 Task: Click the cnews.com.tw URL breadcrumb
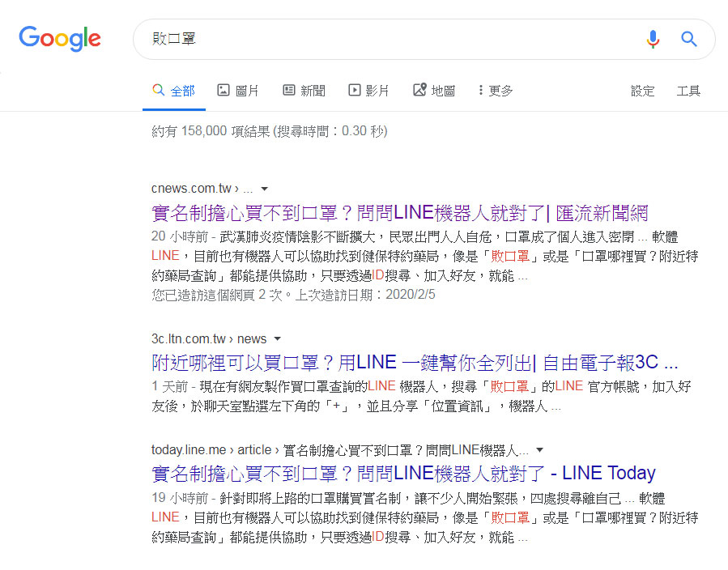tap(202, 189)
